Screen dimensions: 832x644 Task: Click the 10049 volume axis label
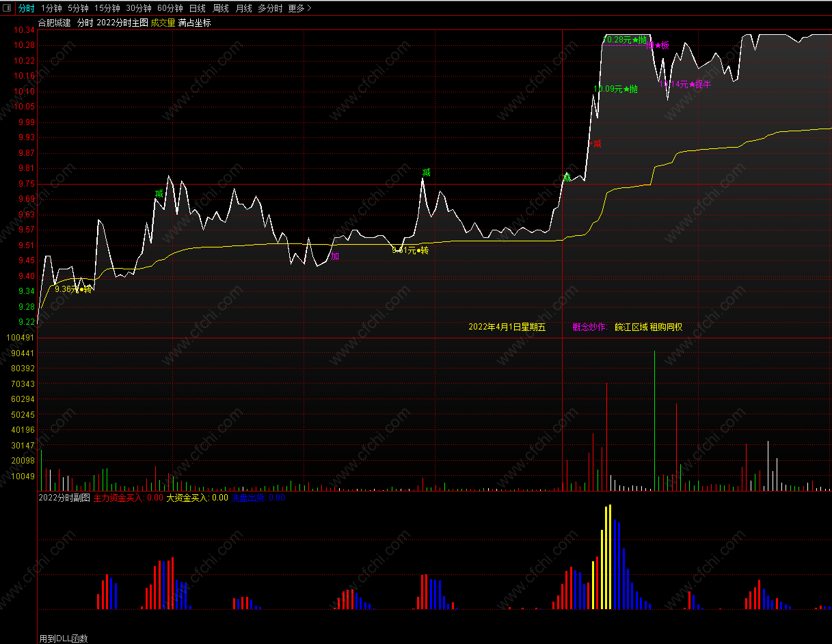[x=23, y=477]
